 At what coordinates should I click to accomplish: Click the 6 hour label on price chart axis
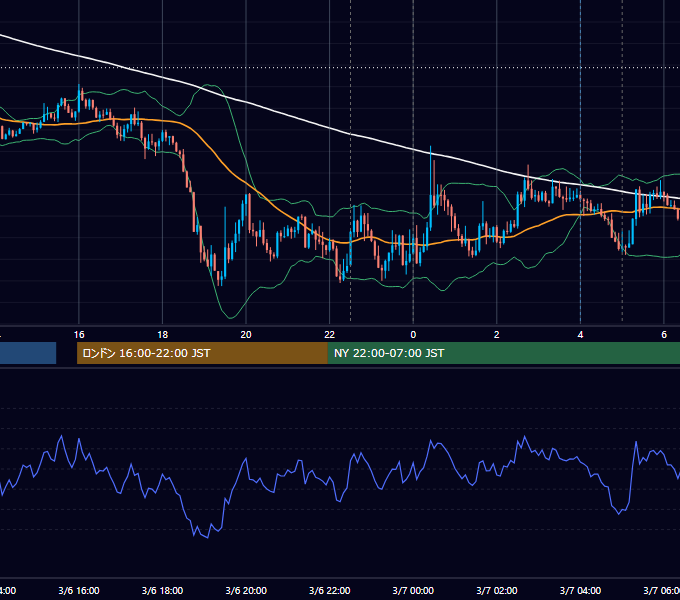pyautogui.click(x=664, y=335)
